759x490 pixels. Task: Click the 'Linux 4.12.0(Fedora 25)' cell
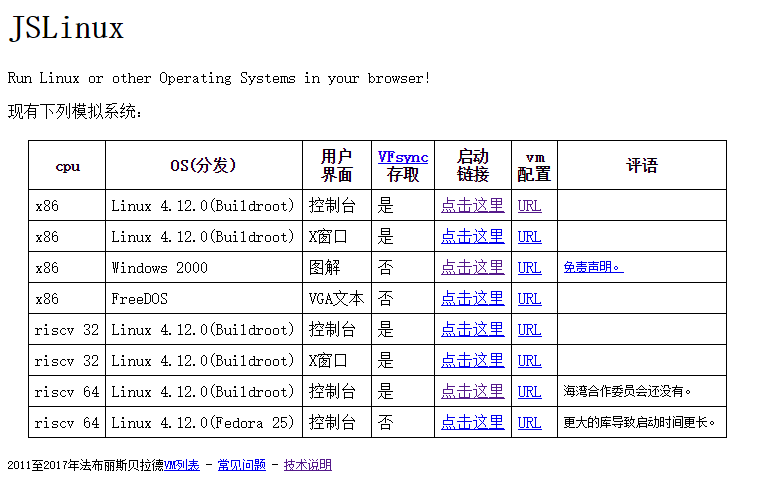(x=203, y=423)
